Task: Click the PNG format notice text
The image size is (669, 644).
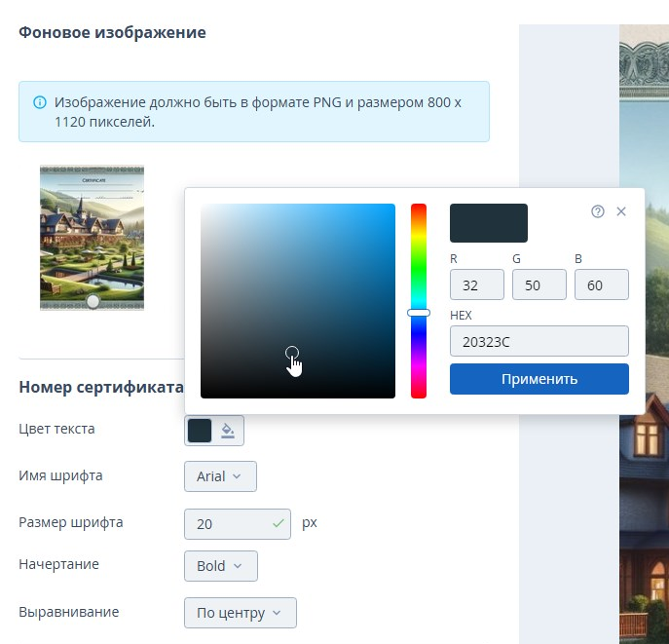Action: pos(258,112)
